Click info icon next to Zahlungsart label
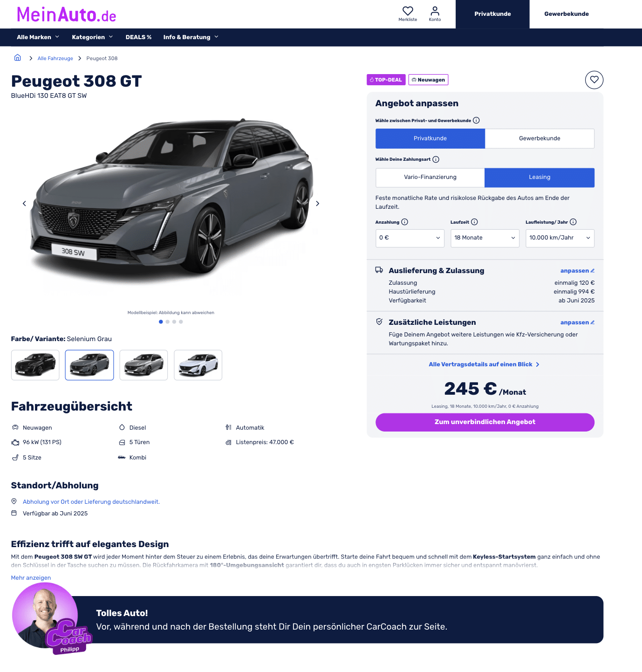The height and width of the screenshot is (672, 642). (x=436, y=159)
